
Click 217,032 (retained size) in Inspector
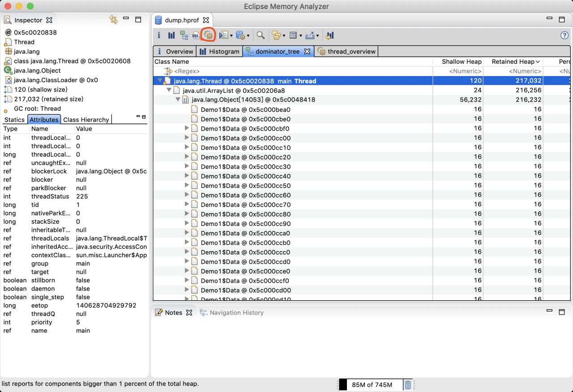pyautogui.click(x=49, y=99)
